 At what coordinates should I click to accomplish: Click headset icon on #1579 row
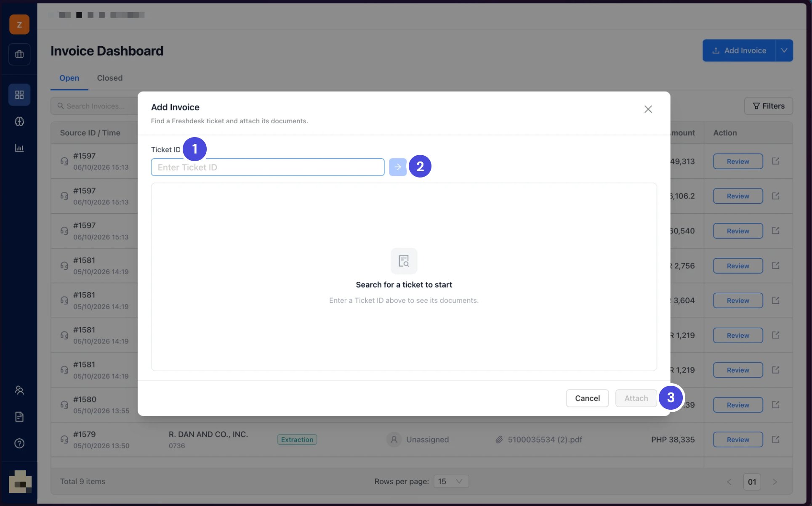point(64,440)
